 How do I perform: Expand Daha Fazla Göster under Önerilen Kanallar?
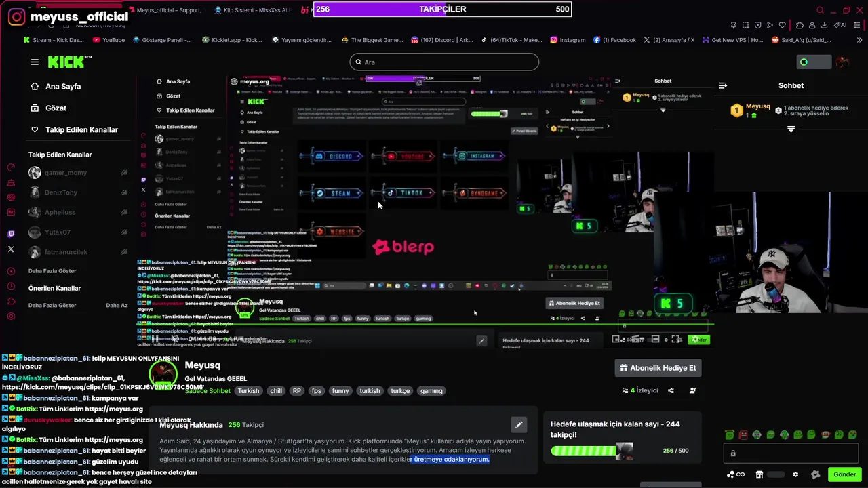coord(52,306)
